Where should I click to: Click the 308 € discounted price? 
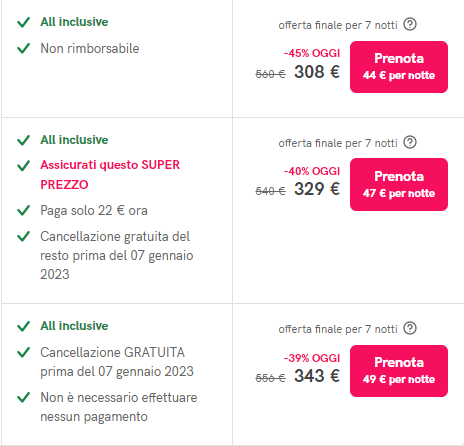click(x=317, y=72)
